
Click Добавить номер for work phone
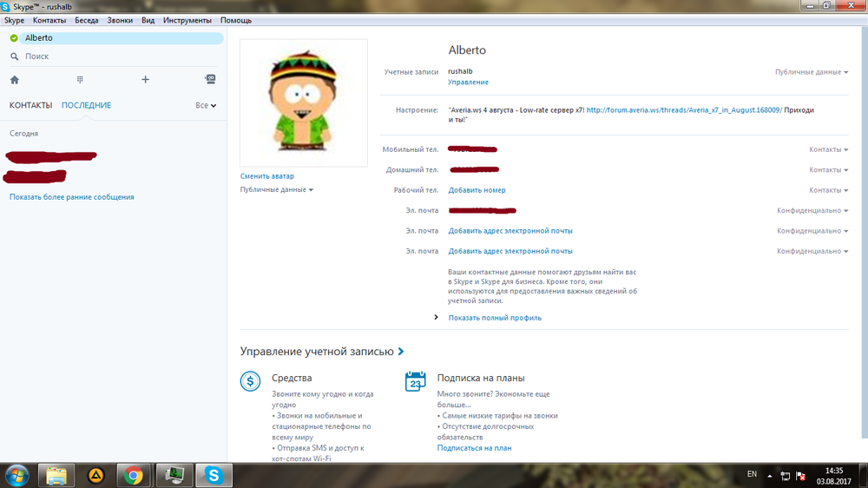[477, 190]
